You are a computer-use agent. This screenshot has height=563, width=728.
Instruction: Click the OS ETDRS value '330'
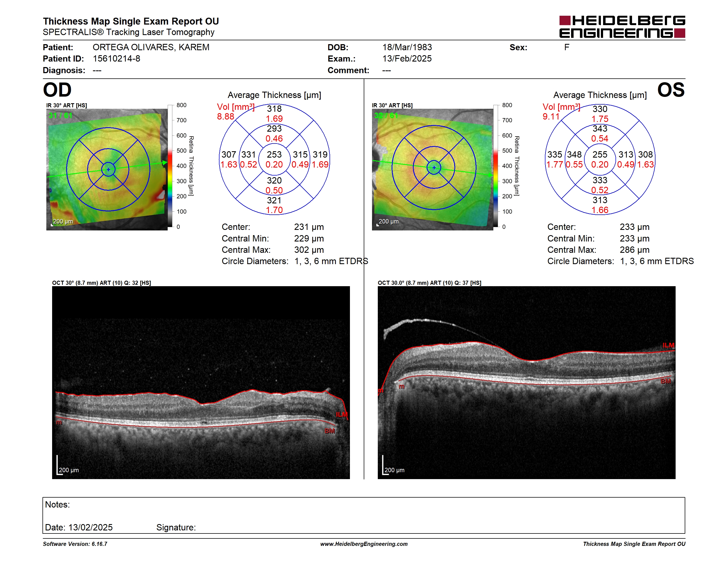click(600, 109)
